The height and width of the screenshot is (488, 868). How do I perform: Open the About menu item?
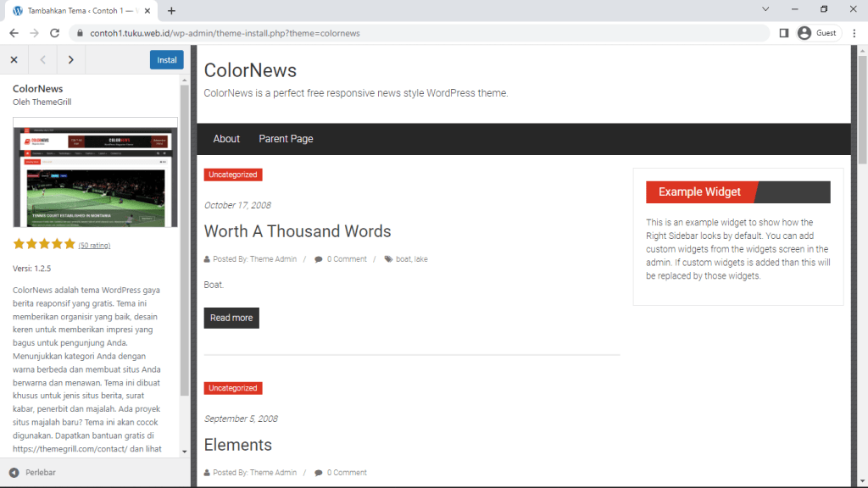click(226, 139)
